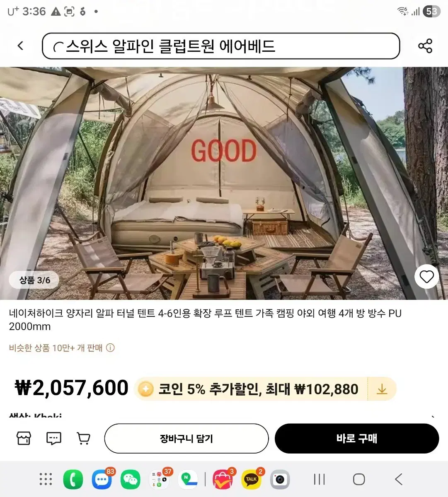Download the coin discount coupon arrow

click(382, 389)
